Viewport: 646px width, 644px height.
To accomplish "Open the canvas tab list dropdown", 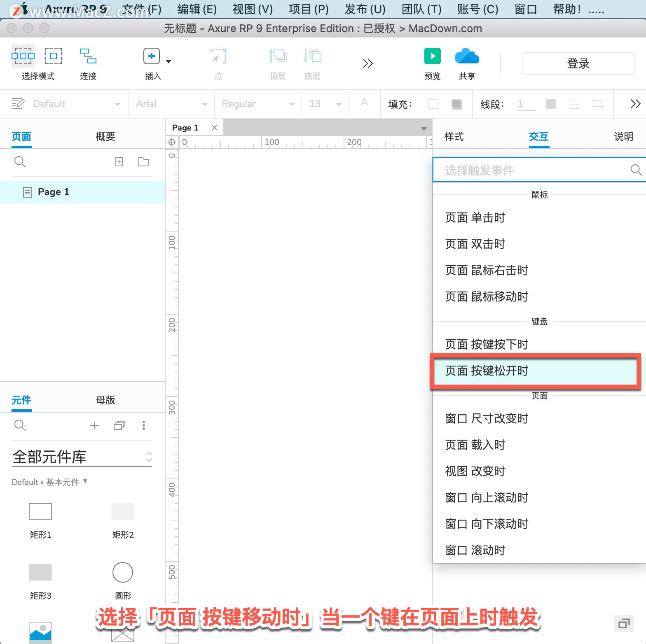I will (x=424, y=129).
